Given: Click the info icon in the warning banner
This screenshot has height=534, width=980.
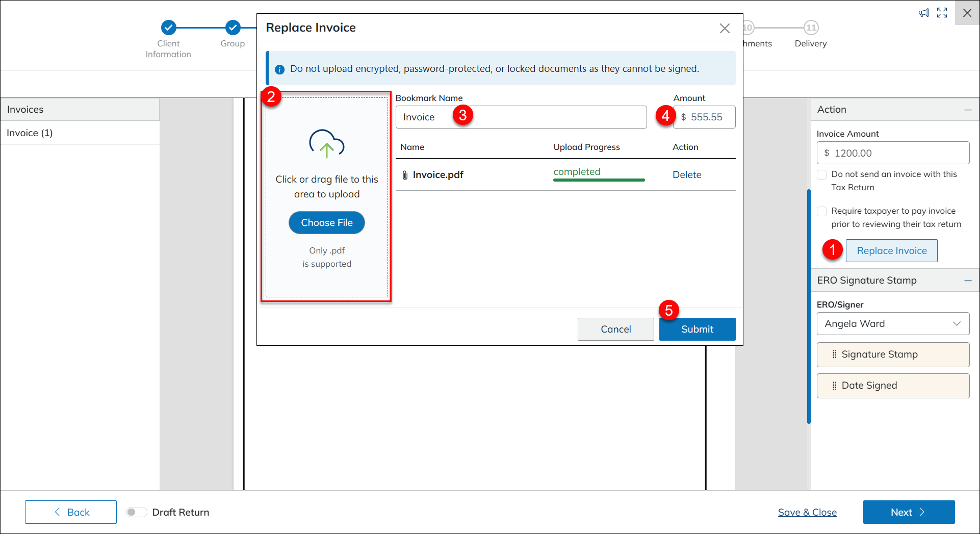Looking at the screenshot, I should point(279,69).
